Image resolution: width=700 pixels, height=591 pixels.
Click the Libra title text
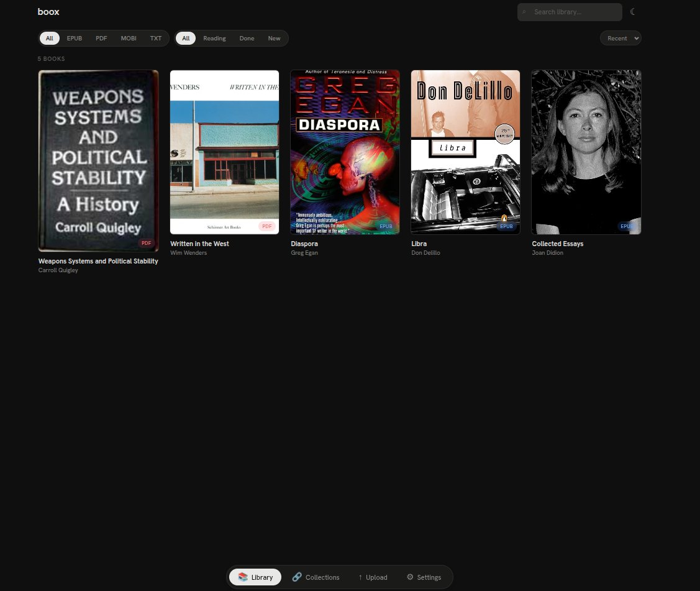(x=419, y=244)
